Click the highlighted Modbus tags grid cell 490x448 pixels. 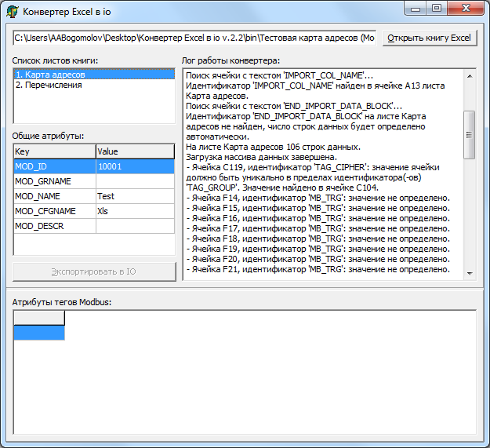39,333
